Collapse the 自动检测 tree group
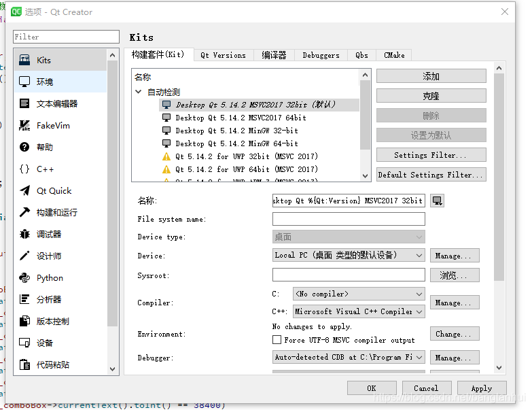This screenshot has height=410, width=532. coord(139,92)
